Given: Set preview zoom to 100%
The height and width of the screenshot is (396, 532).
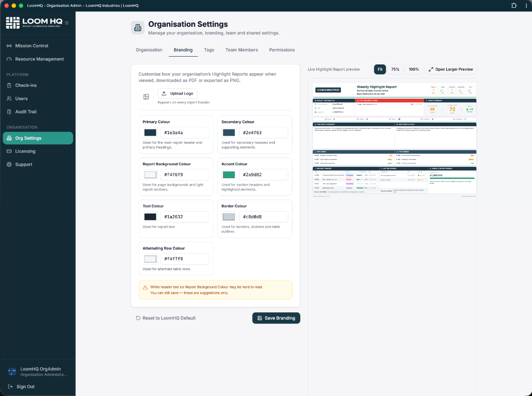Looking at the screenshot, I should [x=414, y=69].
